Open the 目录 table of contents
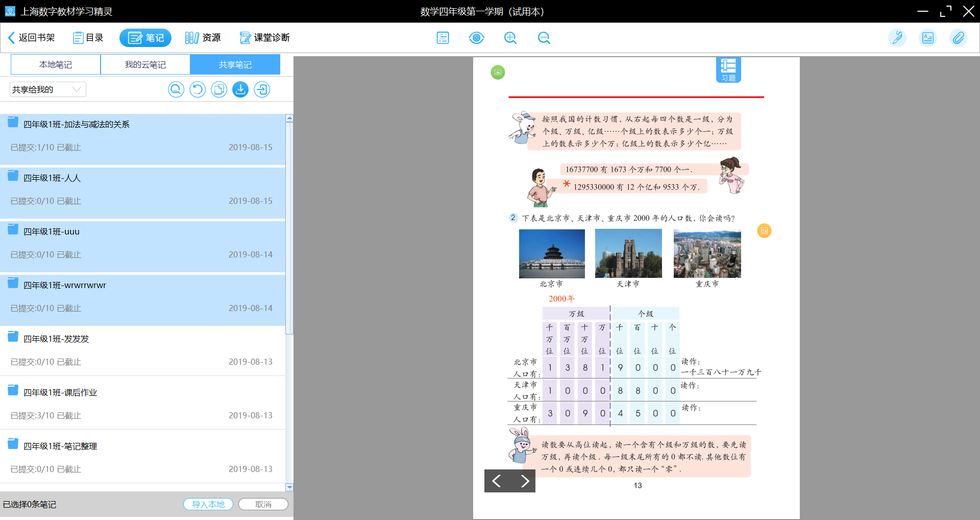 (88, 38)
